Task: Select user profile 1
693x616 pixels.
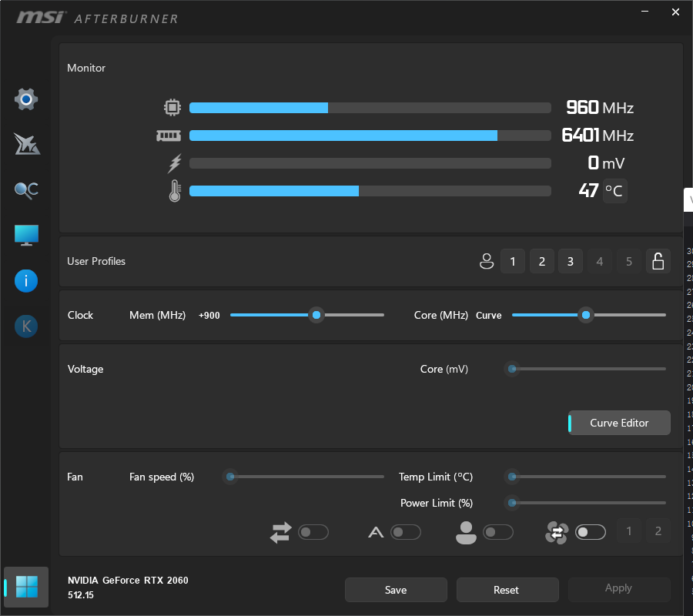Action: click(x=513, y=261)
